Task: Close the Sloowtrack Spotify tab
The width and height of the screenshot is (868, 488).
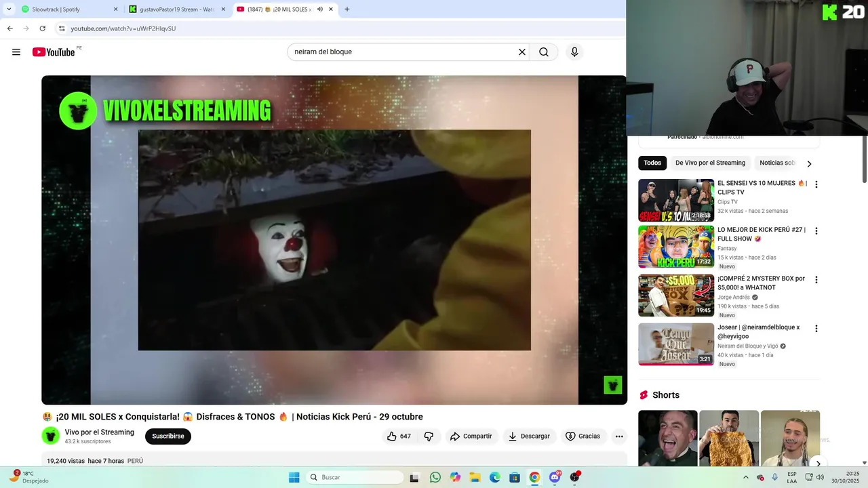Action: tap(115, 9)
